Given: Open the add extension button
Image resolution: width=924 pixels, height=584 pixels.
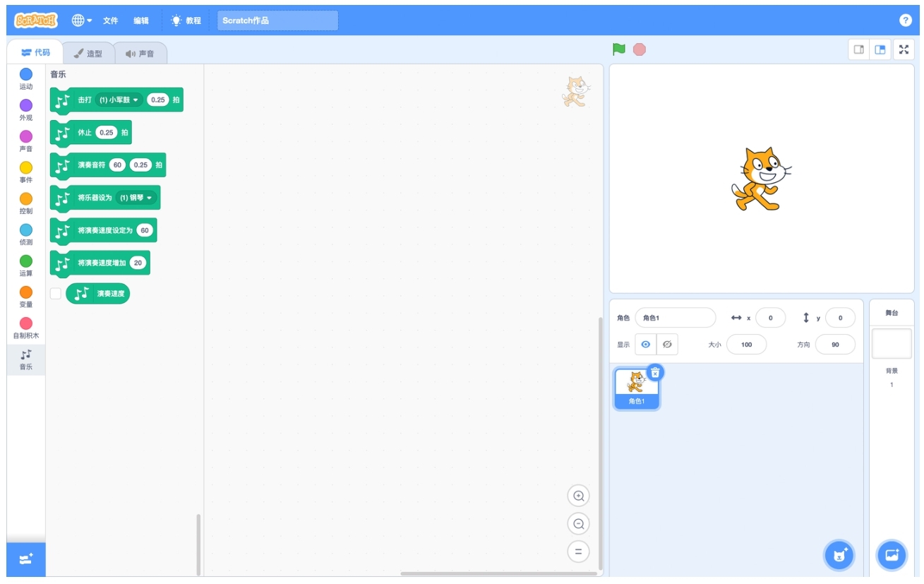Looking at the screenshot, I should pyautogui.click(x=26, y=559).
